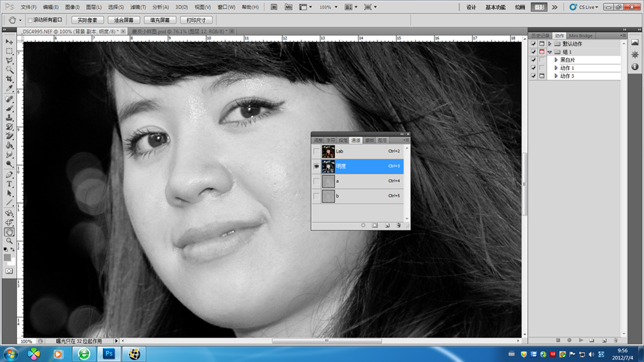Select the Rectangular Marquee tool
Screen dimensions: 644x362
point(9,50)
